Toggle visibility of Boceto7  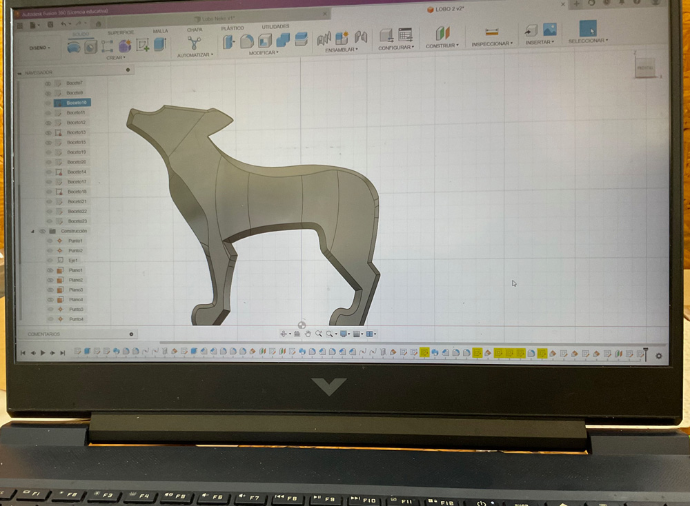pos(48,83)
